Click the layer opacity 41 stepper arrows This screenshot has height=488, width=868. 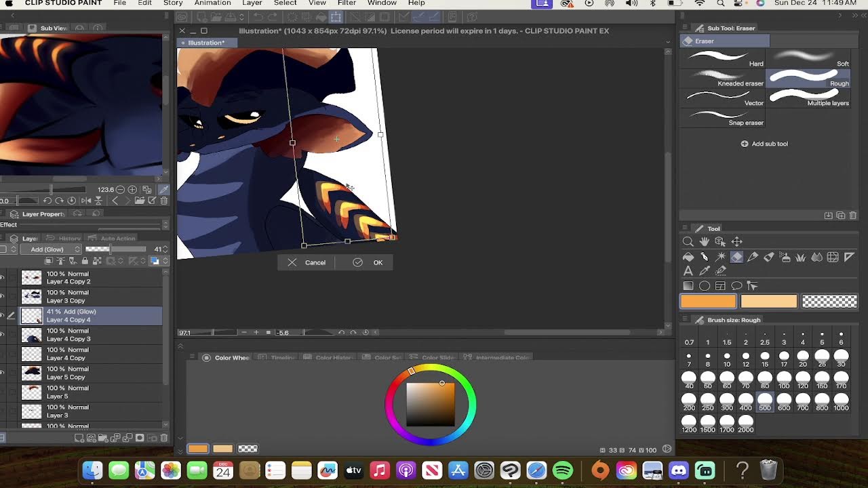(x=165, y=249)
